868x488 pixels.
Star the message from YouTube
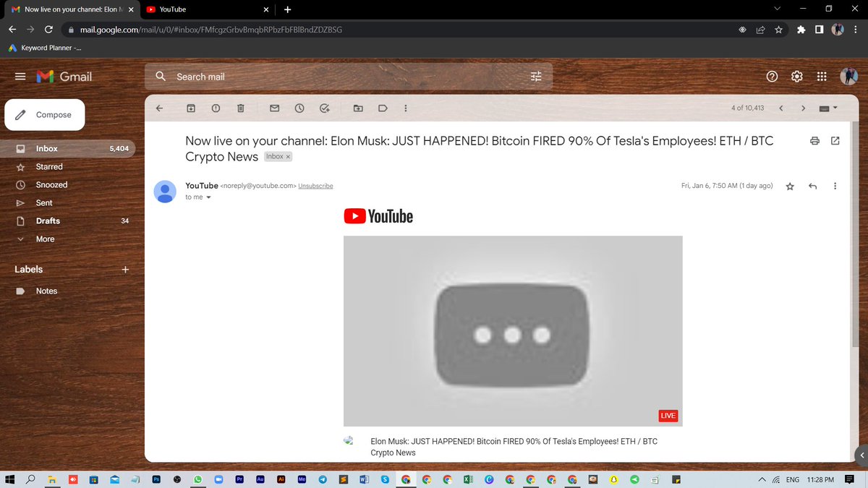tap(790, 187)
